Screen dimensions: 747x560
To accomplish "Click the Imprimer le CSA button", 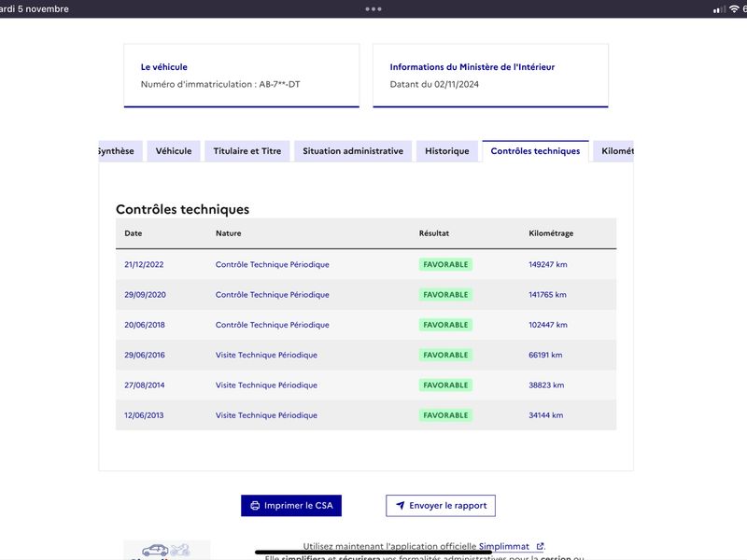I will (291, 506).
